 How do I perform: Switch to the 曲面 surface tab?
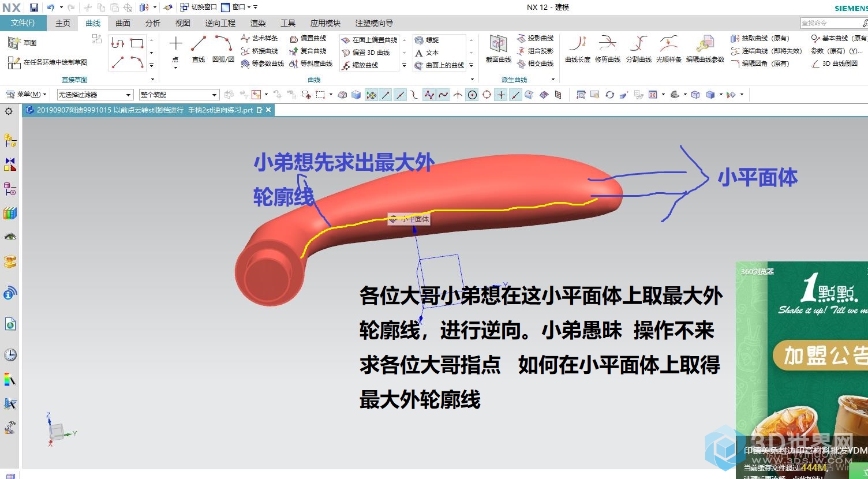click(123, 23)
